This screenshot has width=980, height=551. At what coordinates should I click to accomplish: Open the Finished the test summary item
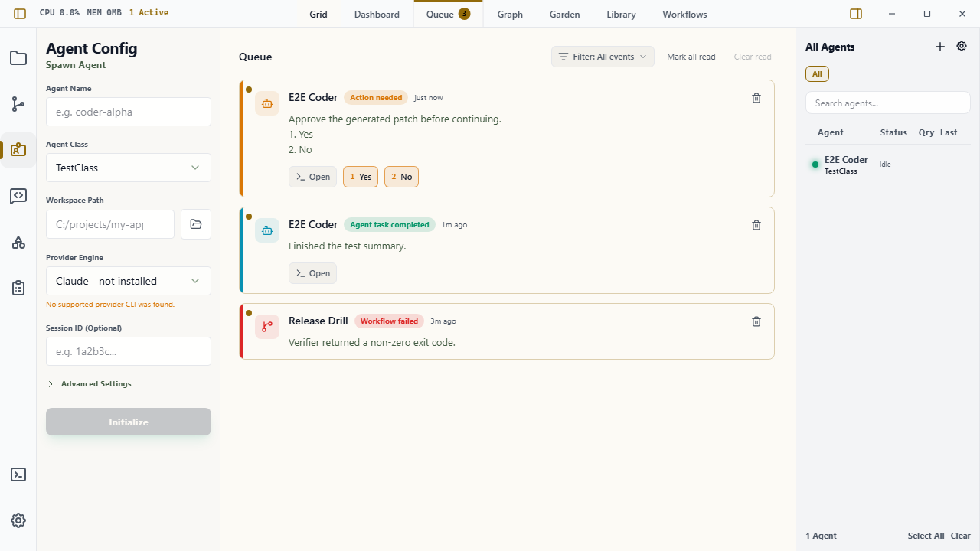coord(312,273)
